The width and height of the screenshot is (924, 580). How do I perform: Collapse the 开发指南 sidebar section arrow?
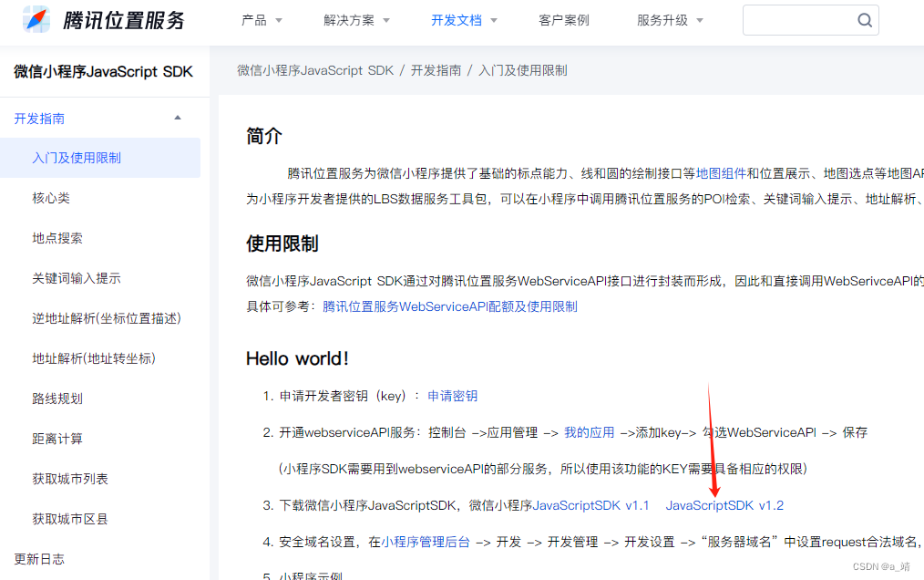(x=178, y=118)
